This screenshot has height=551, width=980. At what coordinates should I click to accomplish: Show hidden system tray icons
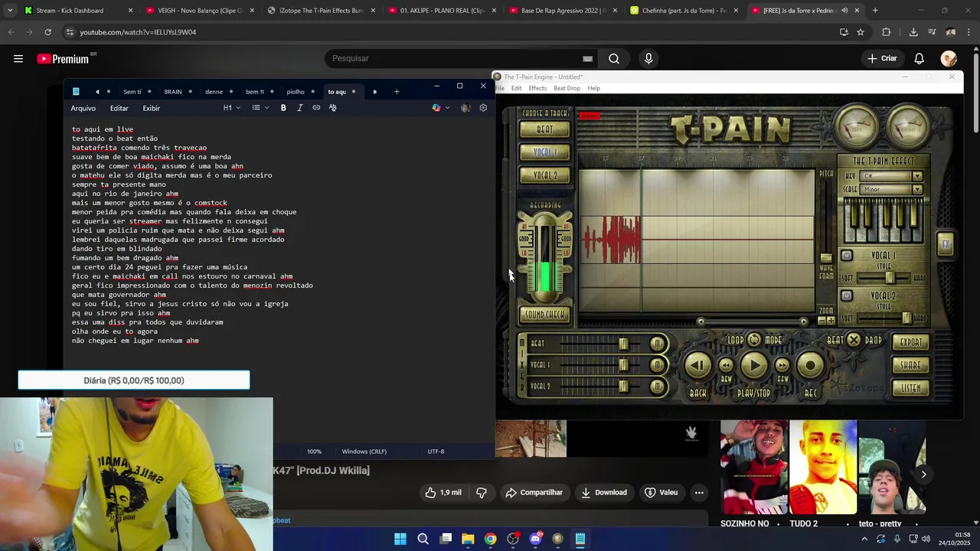tap(864, 540)
